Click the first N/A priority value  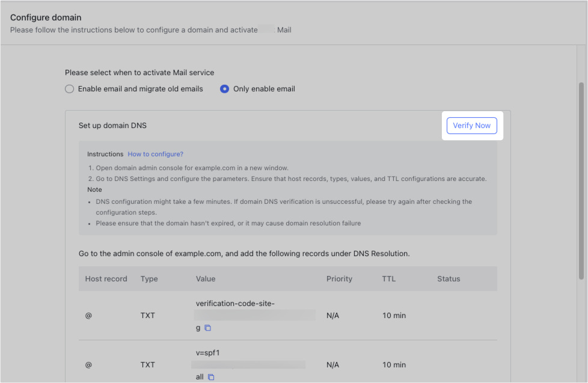coord(332,315)
